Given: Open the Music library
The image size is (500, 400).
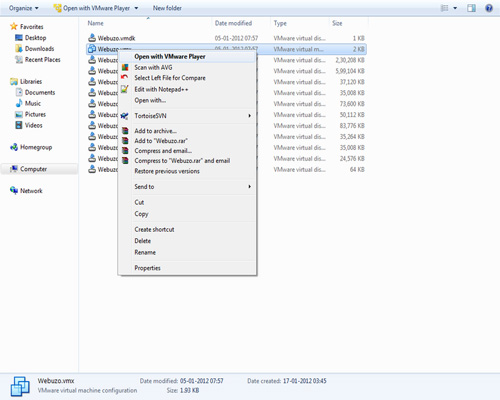Looking at the screenshot, I should tap(28, 103).
